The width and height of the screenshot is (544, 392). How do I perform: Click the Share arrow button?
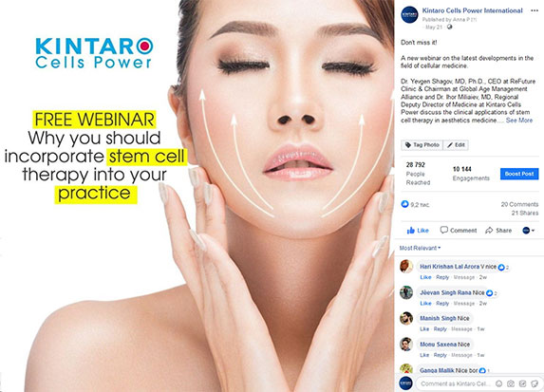(x=498, y=231)
